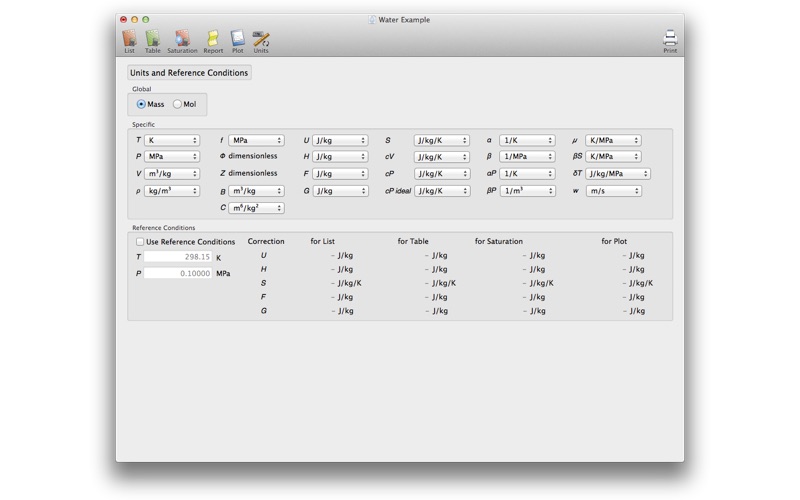
Task: Open the H enthalpy unit dropdown
Action: click(340, 157)
